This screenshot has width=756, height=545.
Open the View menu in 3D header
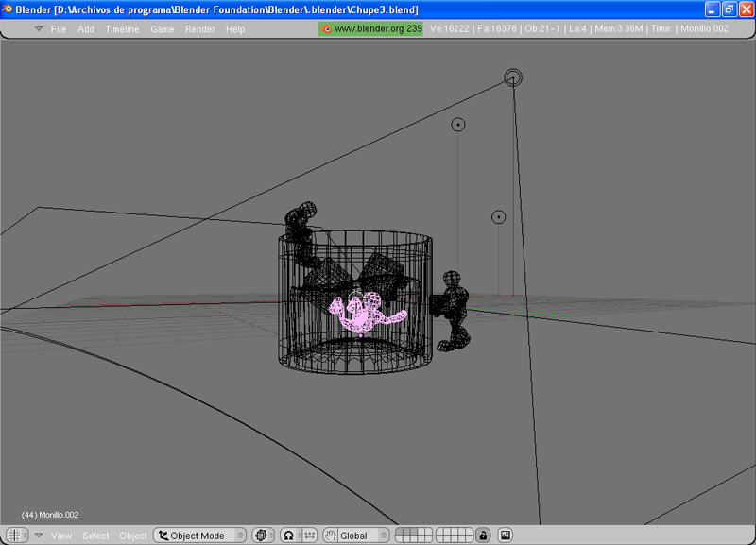[x=61, y=536]
